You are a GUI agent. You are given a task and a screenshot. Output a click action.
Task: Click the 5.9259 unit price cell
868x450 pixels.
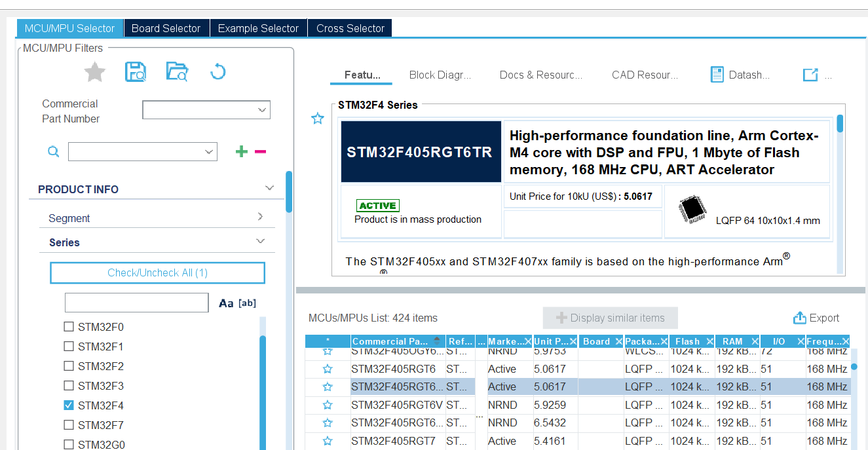click(555, 405)
